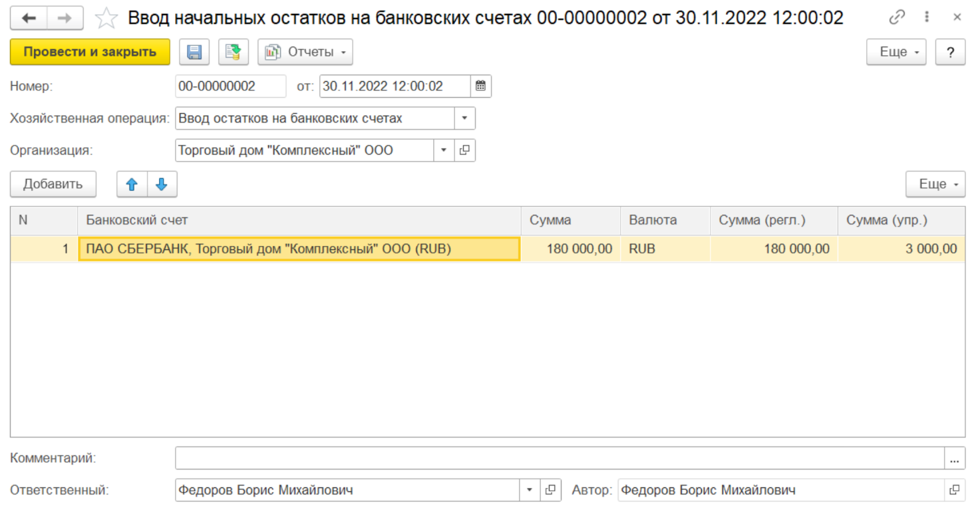
Task: Click into the Комментарий text field
Action: click(559, 458)
